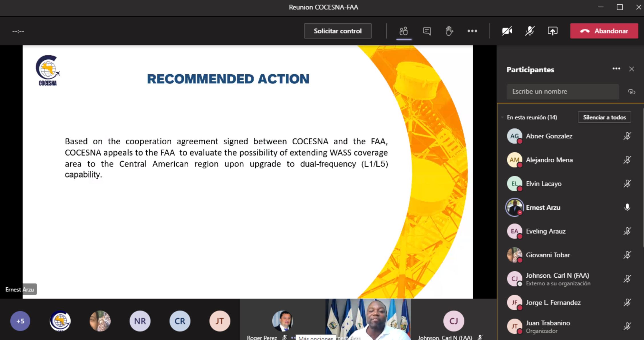Click Ernest Arzu active mic icon

(x=627, y=207)
